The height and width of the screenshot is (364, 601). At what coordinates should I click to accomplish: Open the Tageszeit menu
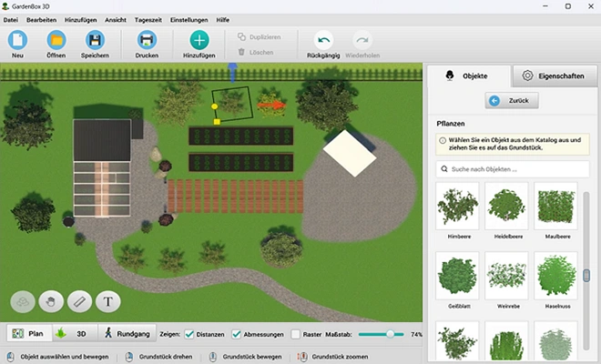150,19
